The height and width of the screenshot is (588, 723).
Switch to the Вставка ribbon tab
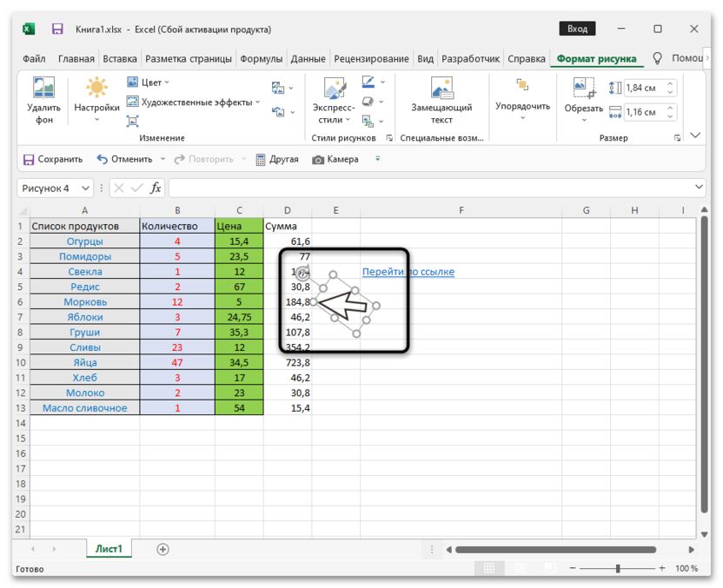[x=119, y=59]
